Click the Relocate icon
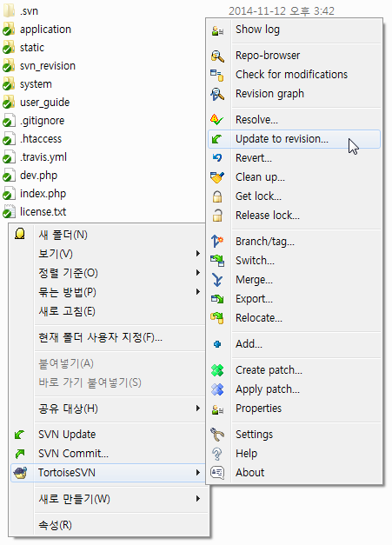 point(217,318)
